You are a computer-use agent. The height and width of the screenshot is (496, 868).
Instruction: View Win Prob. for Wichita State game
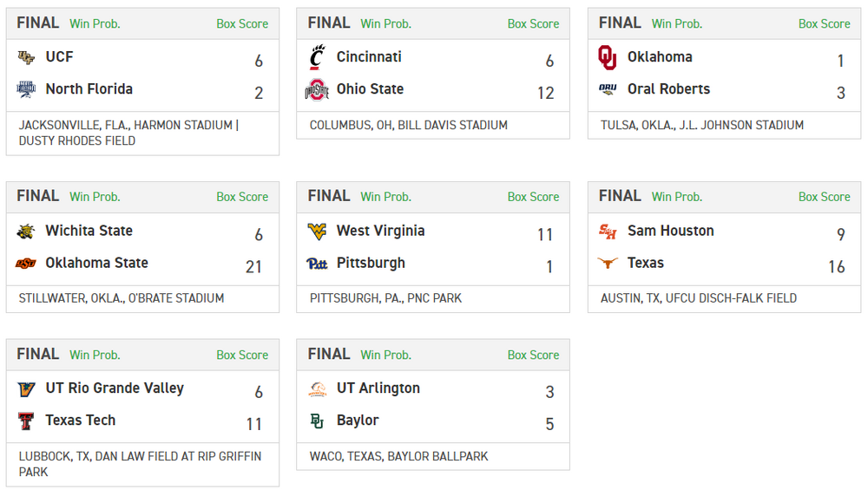(95, 198)
